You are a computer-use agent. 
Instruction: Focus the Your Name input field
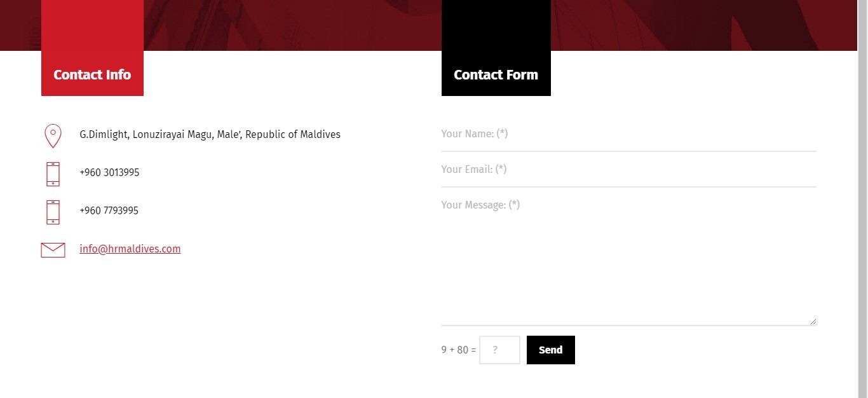click(x=628, y=134)
